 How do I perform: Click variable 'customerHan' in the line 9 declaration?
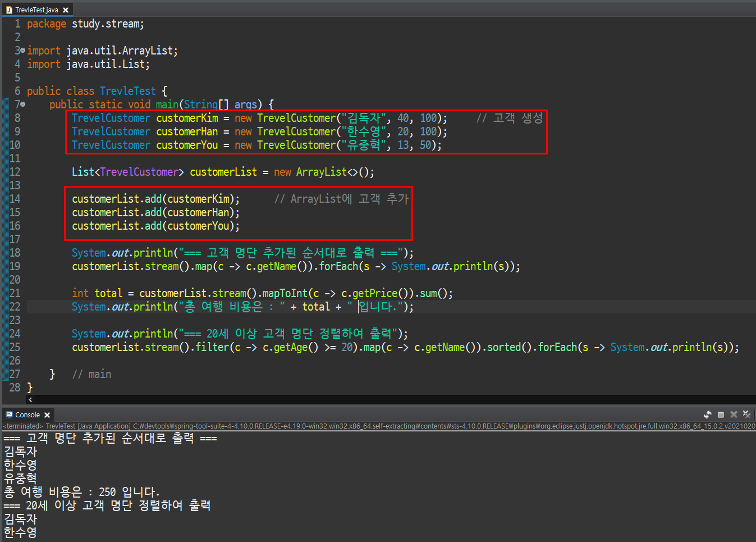(x=187, y=131)
